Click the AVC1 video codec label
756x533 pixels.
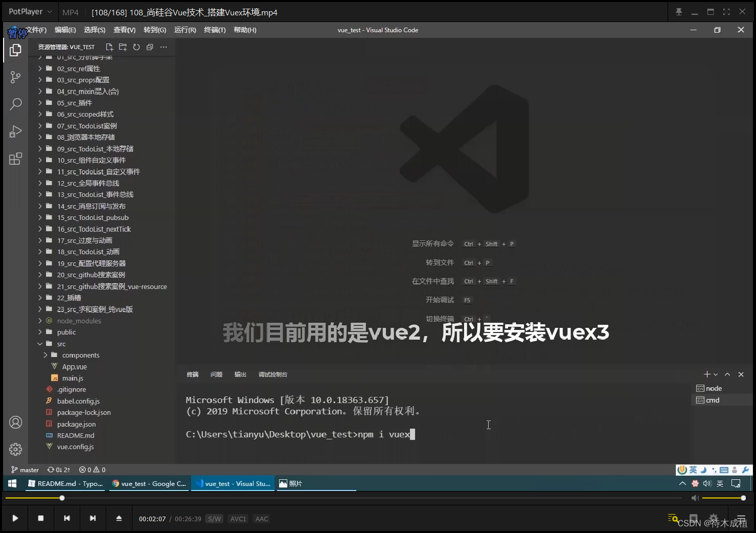click(x=238, y=519)
